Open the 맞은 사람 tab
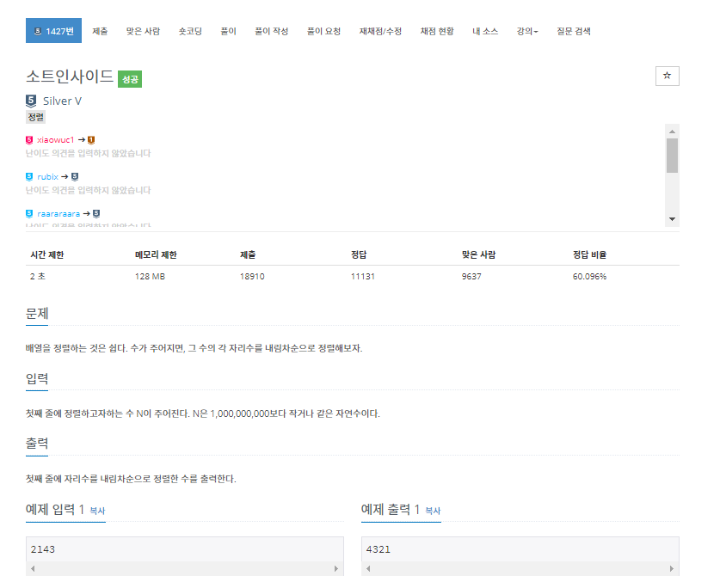 coord(143,31)
